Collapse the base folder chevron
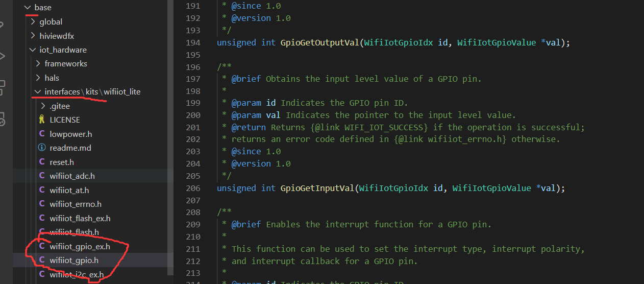 [x=28, y=8]
